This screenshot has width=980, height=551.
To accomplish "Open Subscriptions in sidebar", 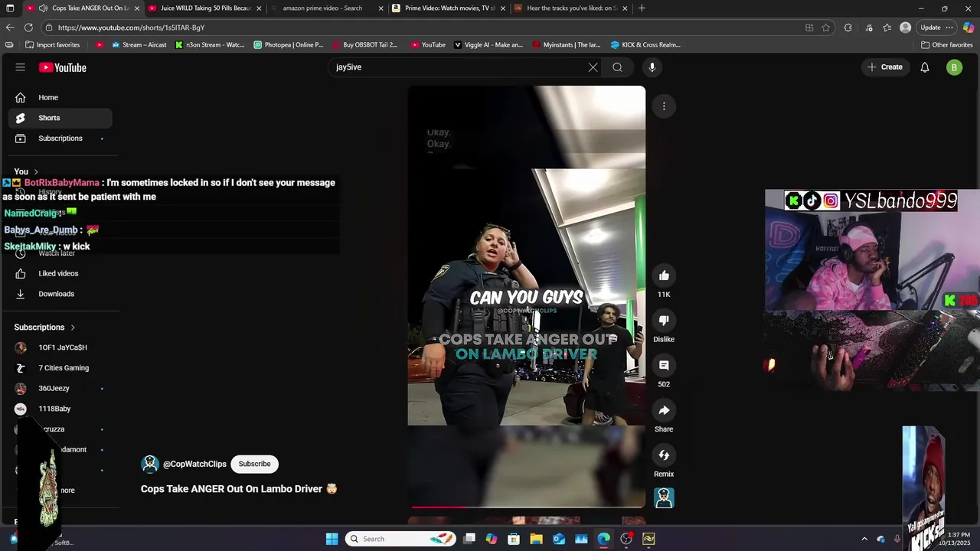I will [x=60, y=139].
